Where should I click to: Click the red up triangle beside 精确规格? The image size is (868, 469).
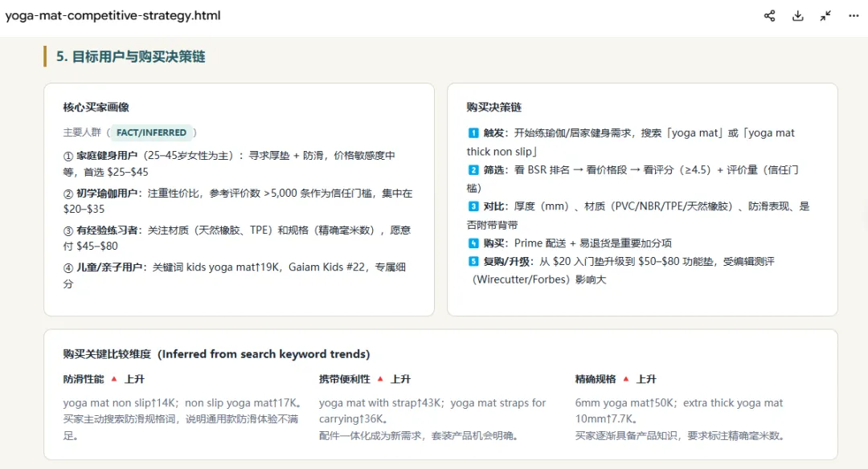[x=626, y=379]
